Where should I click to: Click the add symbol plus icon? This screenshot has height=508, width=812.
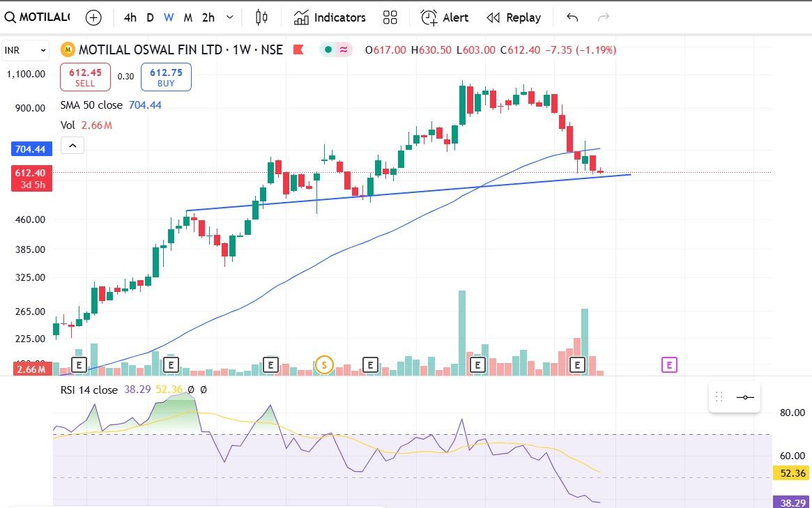point(93,17)
